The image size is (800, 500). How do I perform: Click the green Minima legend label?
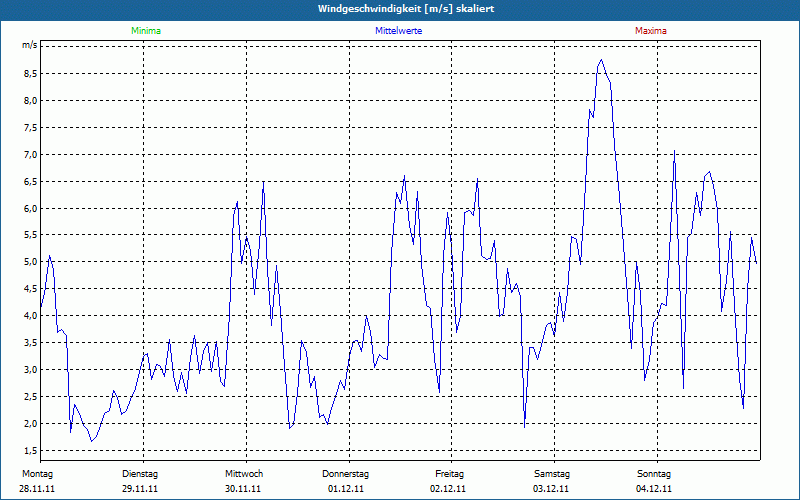(x=146, y=31)
